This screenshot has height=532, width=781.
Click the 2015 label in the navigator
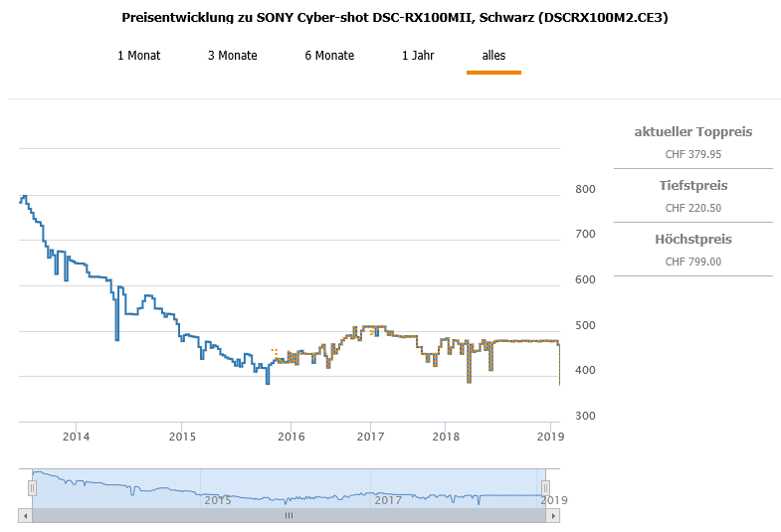pyautogui.click(x=217, y=500)
